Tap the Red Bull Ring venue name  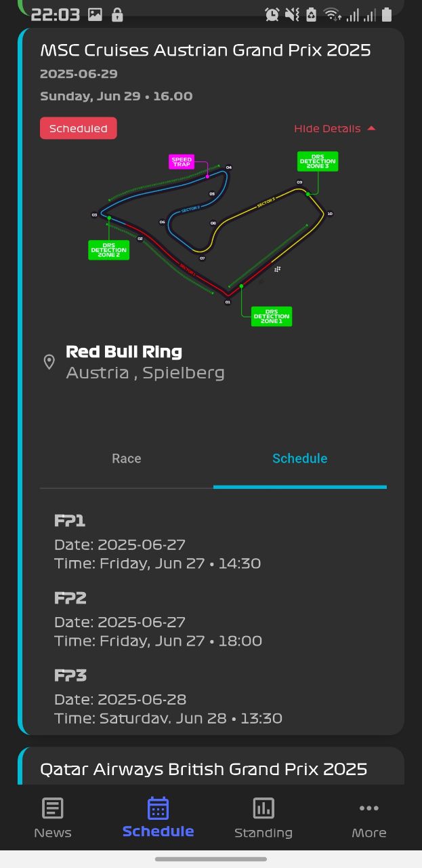124,352
